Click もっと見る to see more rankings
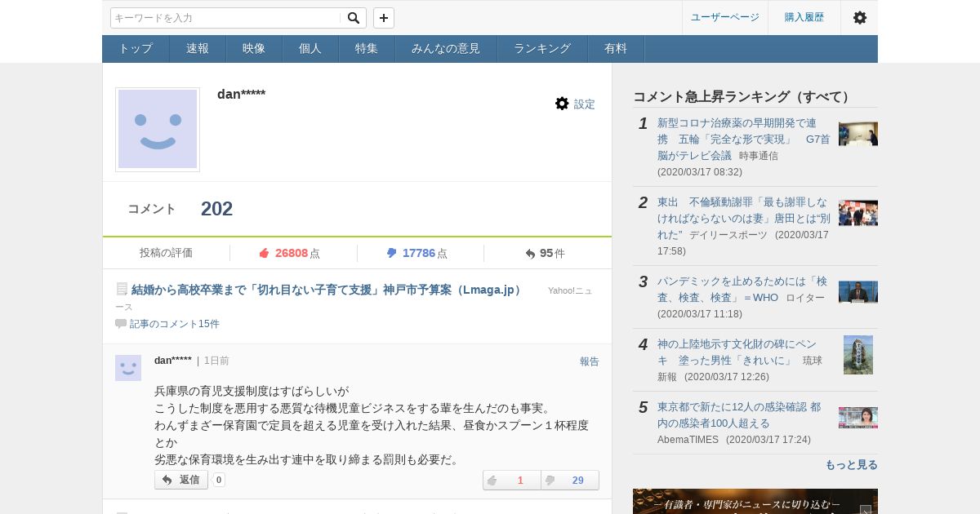Screen dimensions: 980x514 click(851, 465)
